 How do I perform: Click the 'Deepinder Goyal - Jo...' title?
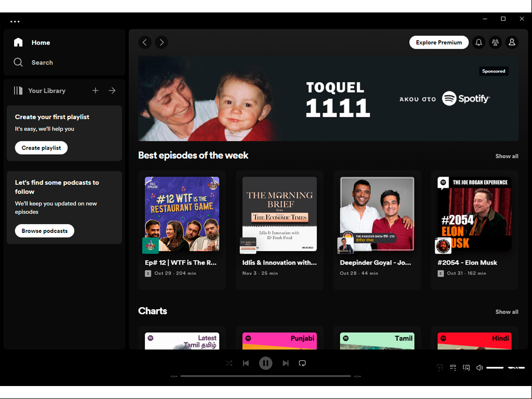pyautogui.click(x=375, y=263)
